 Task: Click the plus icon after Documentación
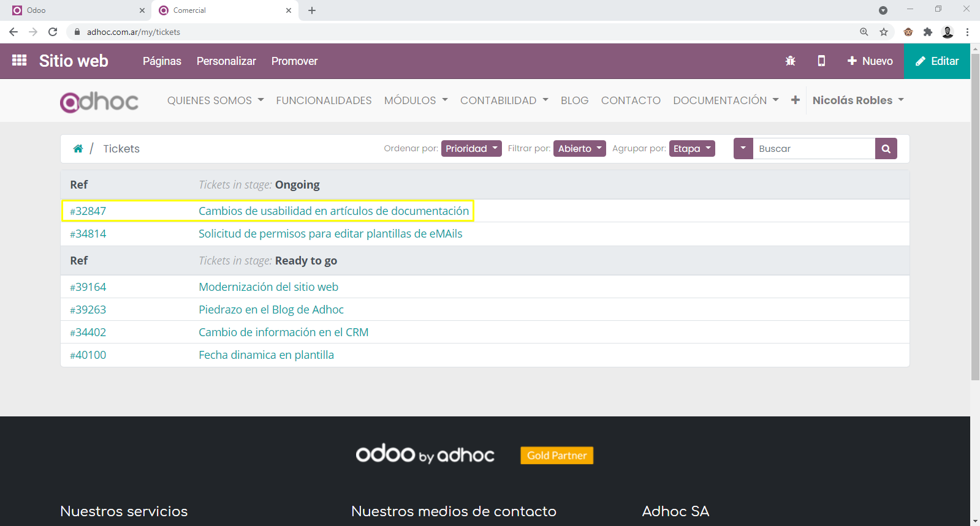pos(795,100)
